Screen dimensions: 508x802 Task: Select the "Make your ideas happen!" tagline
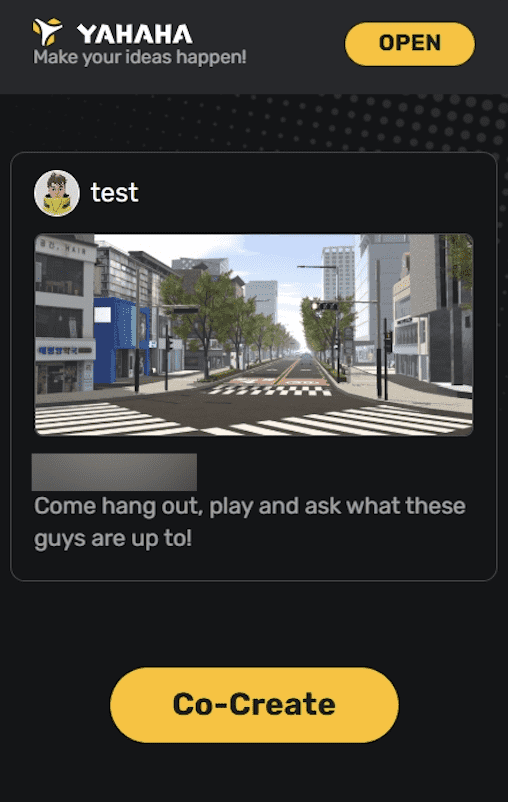tap(140, 57)
